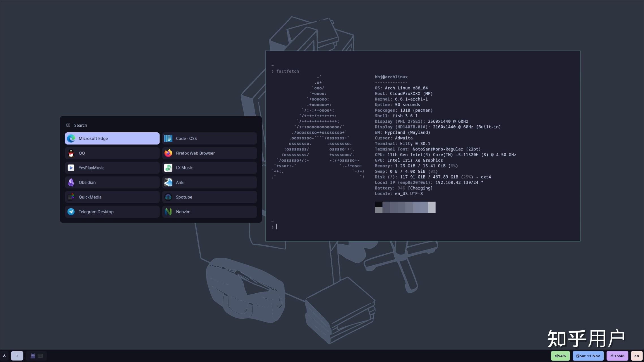Launch Neovim from the launcher

209,212
